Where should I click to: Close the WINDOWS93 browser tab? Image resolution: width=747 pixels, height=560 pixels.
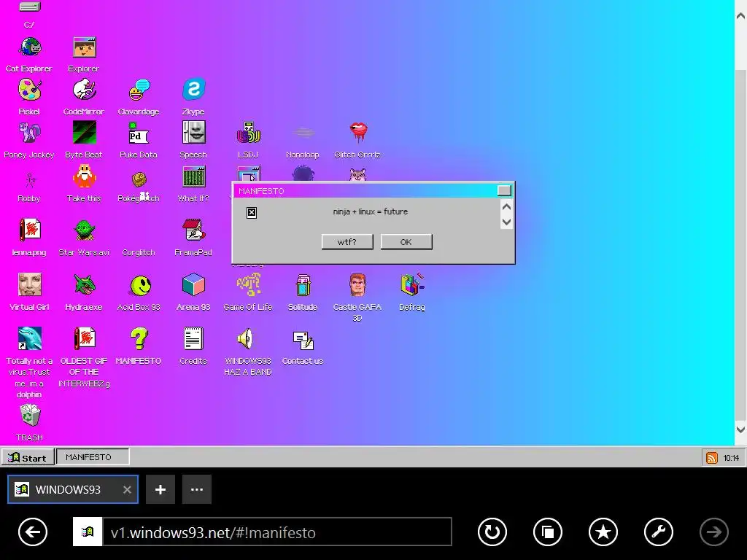point(127,489)
